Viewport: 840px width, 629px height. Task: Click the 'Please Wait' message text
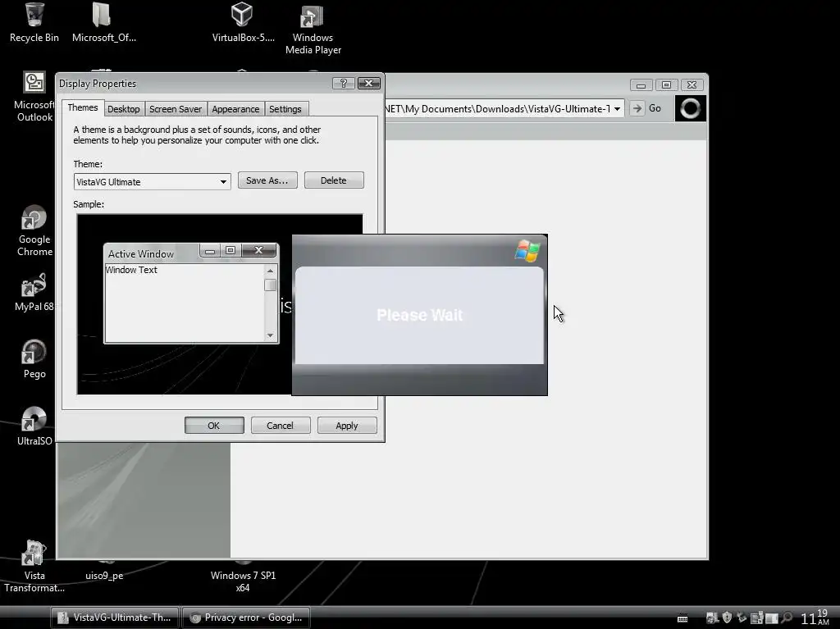[419, 315]
